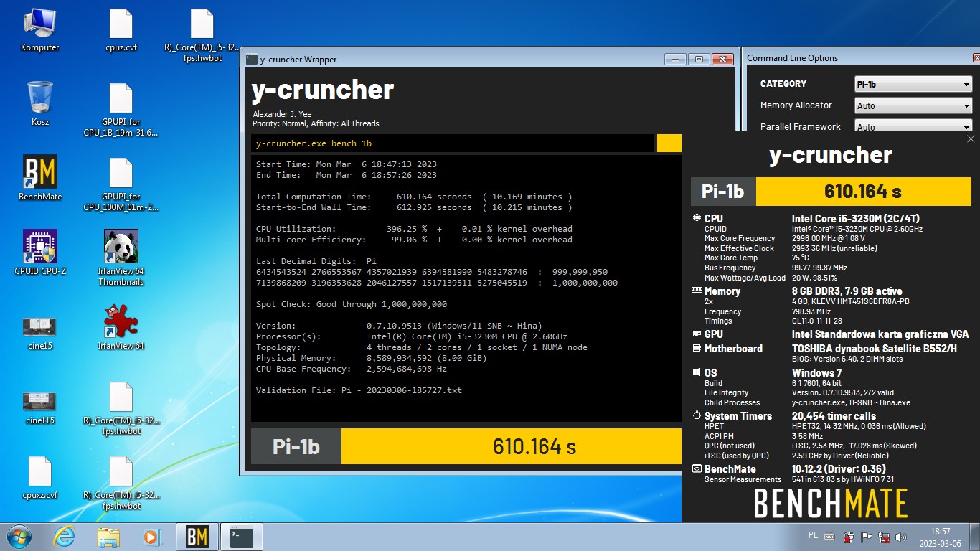Click the Total Computation Time line
Image resolution: width=980 pixels, height=551 pixels.
pos(414,197)
